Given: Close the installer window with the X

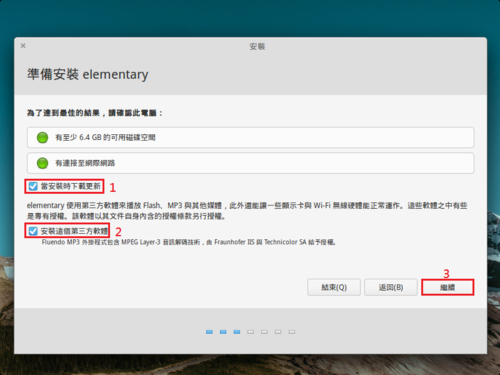Looking at the screenshot, I should click(23, 46).
